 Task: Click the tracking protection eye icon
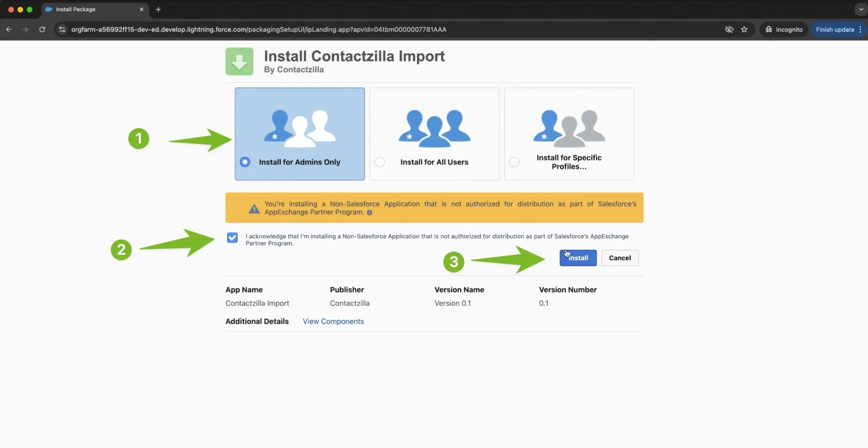(x=729, y=29)
